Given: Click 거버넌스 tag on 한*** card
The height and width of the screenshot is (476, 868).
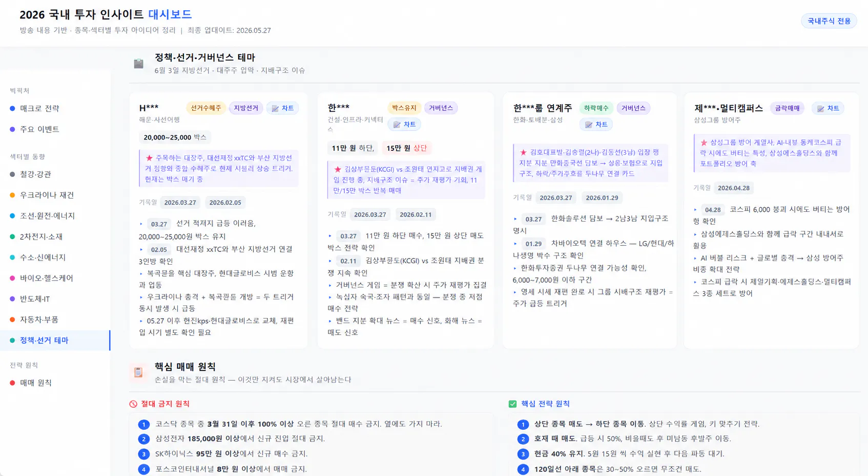Looking at the screenshot, I should [x=441, y=108].
